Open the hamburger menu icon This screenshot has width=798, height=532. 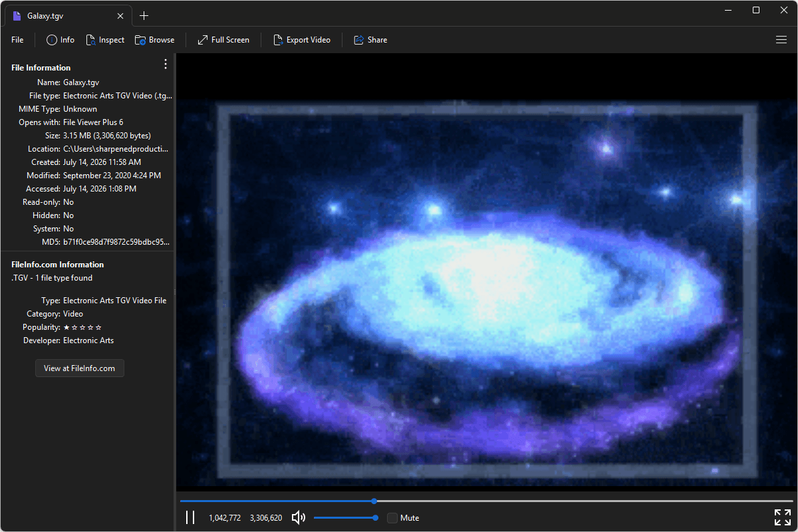pyautogui.click(x=781, y=40)
